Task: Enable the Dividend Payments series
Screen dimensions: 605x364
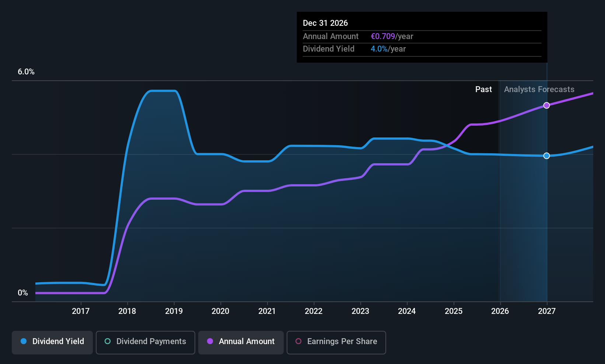Action: pos(145,342)
